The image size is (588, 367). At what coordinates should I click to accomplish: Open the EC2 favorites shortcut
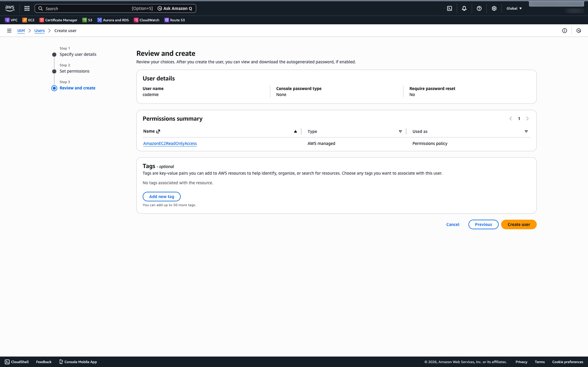pyautogui.click(x=28, y=20)
